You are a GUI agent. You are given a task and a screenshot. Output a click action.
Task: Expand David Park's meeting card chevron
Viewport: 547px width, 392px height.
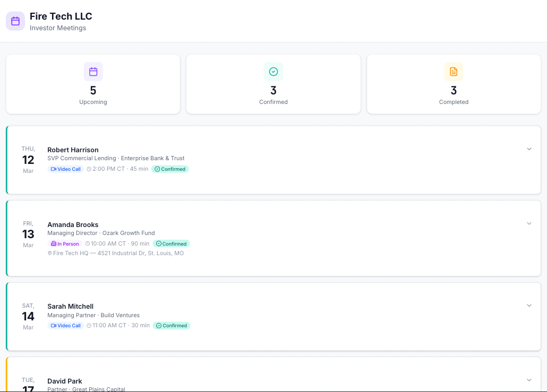(529, 380)
